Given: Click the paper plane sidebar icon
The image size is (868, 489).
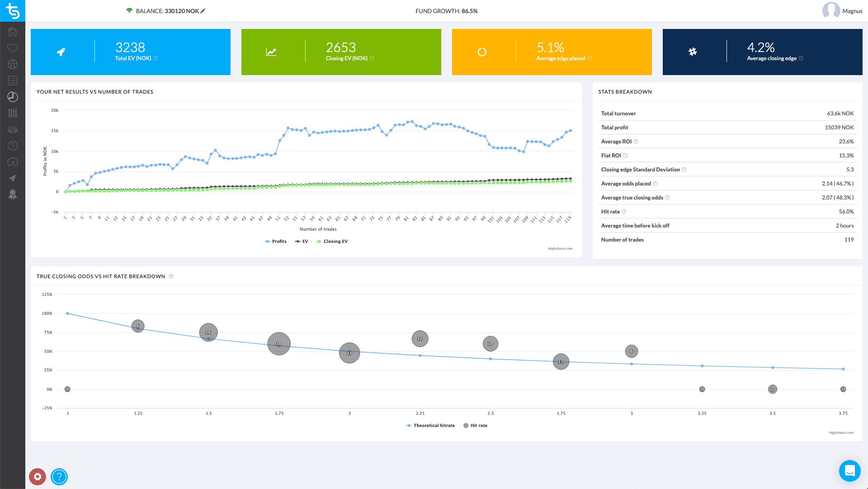Looking at the screenshot, I should [x=13, y=178].
